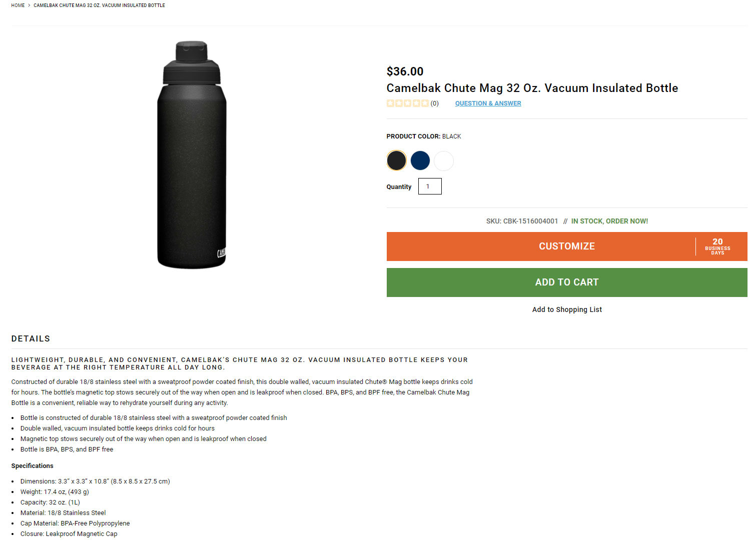The width and height of the screenshot is (756, 542).
Task: Click the third rating star
Action: pos(408,103)
